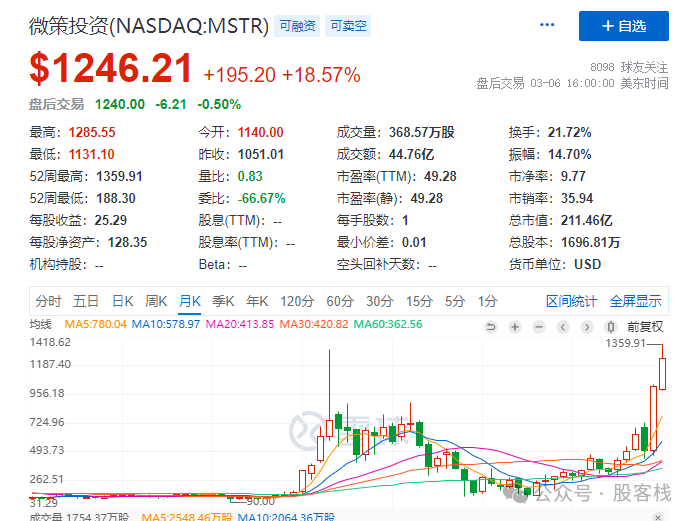Click the 均线 moving average label

(40, 324)
